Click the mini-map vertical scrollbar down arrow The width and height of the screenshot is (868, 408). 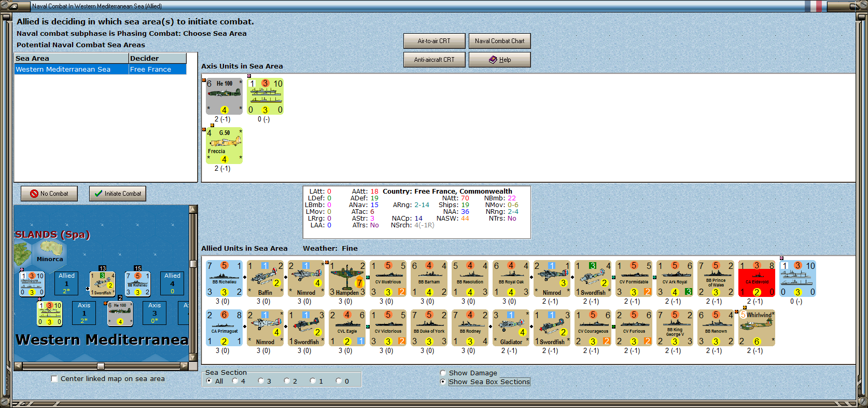click(193, 358)
